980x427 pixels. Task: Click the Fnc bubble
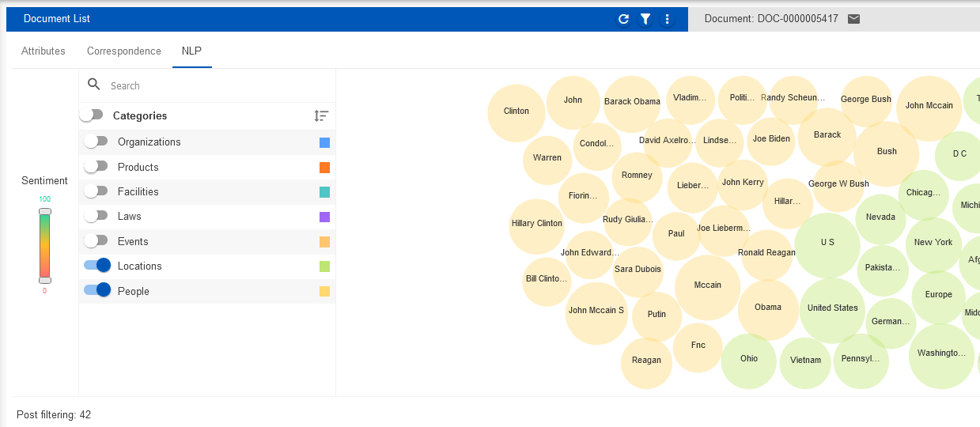pos(698,348)
